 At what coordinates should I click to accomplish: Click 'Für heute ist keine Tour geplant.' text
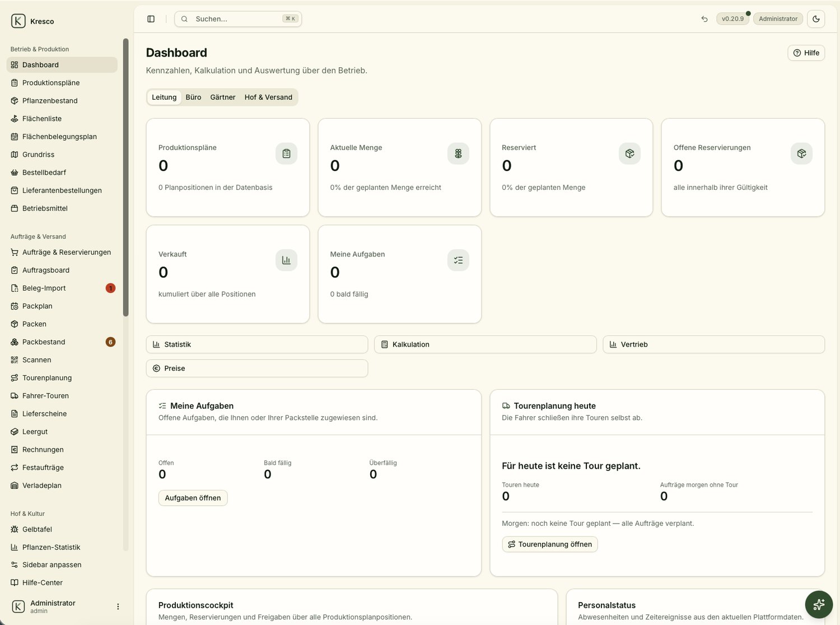coord(571,466)
